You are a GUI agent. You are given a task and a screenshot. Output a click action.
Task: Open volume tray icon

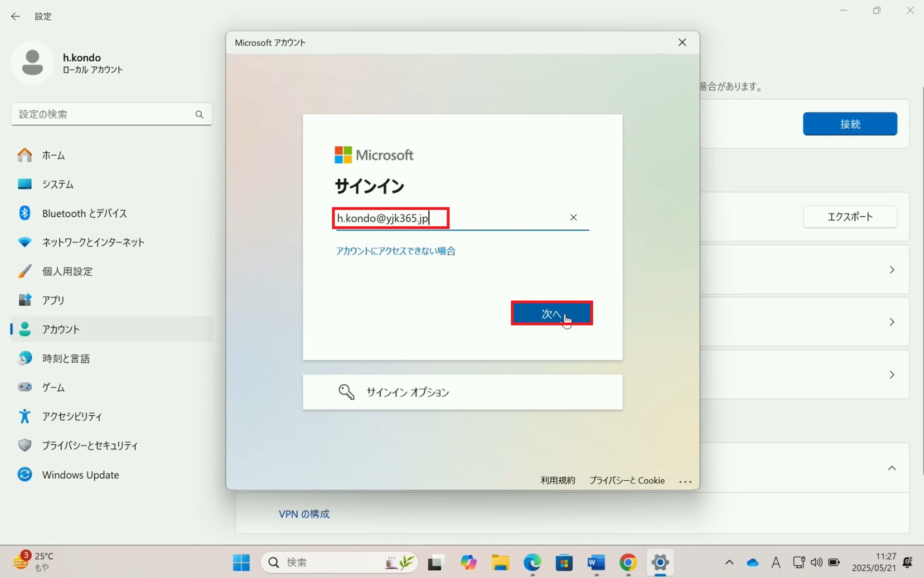(816, 562)
